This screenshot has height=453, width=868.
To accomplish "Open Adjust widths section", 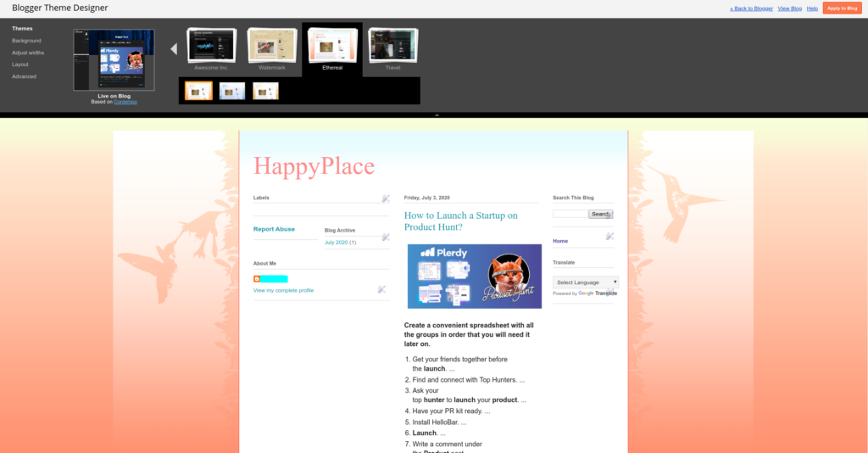I will point(28,53).
